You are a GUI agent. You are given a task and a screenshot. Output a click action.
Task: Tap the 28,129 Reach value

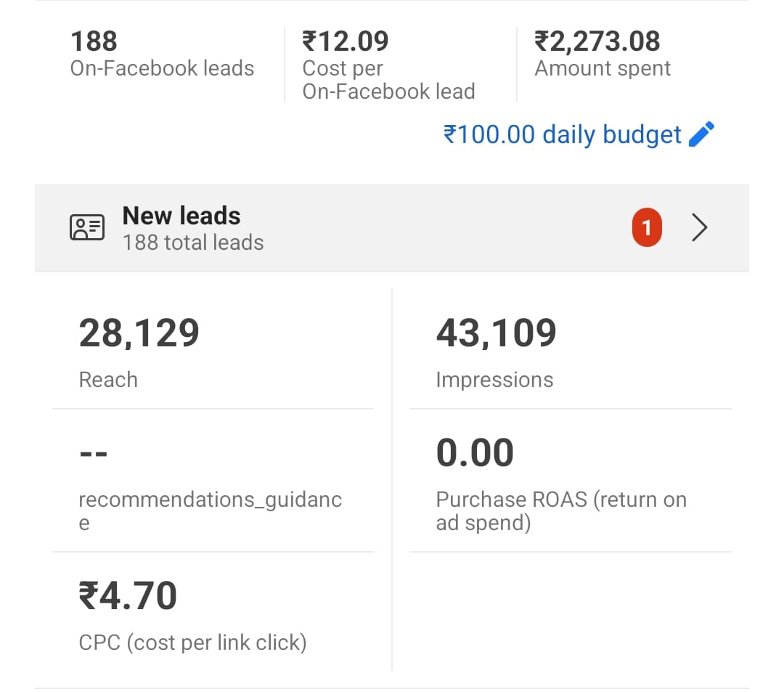coord(139,333)
